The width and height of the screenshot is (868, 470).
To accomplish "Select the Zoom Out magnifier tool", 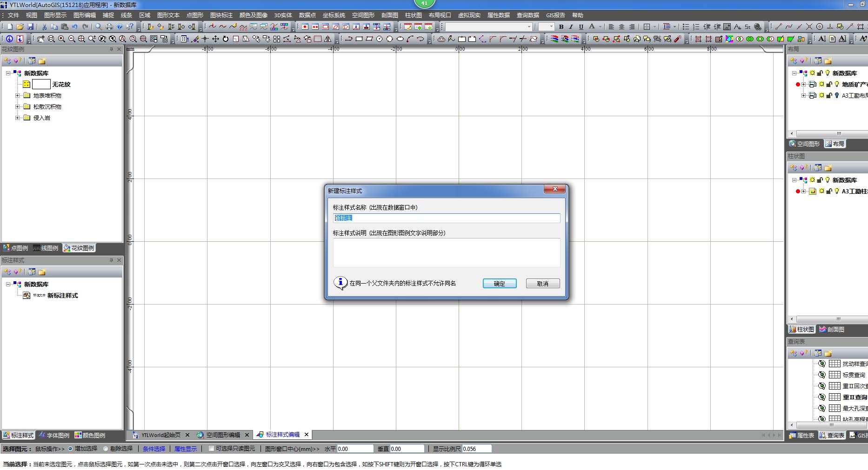I will click(x=72, y=39).
